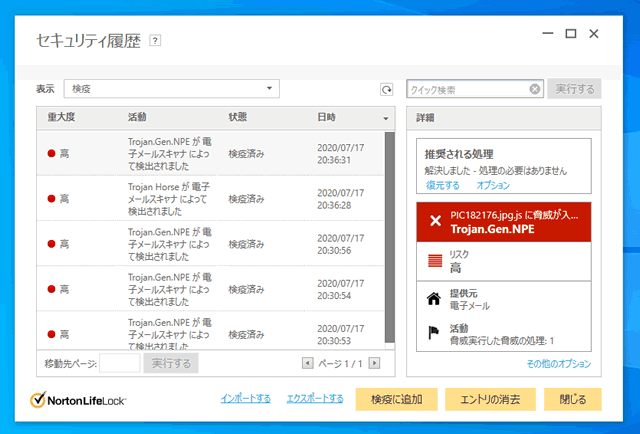Click the 検疫に追加 button
Viewport: 640px width, 434px height.
pyautogui.click(x=396, y=399)
